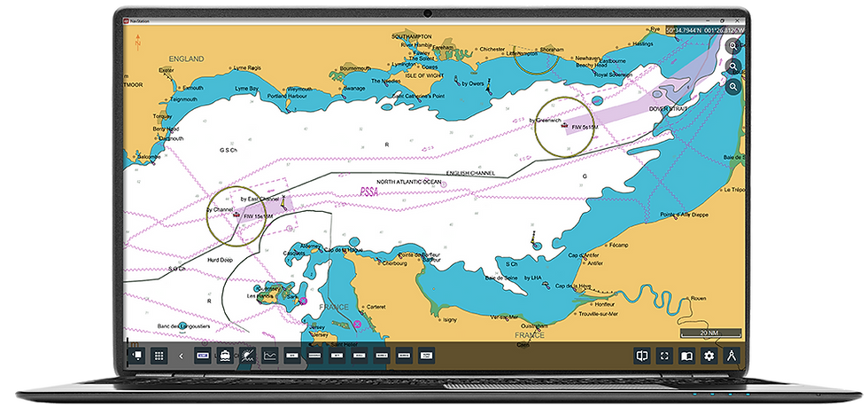868x407 pixels.
Task: Select the blue chart label icon
Action: 203,356
